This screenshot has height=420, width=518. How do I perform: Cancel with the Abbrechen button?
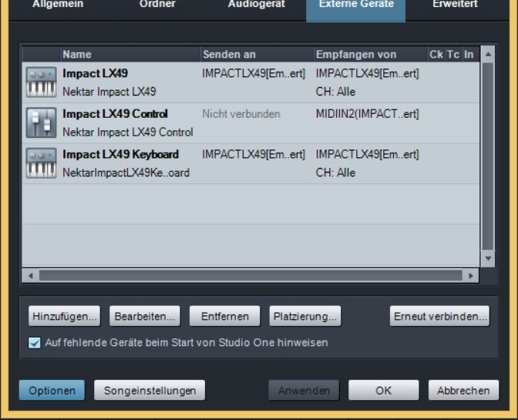point(463,390)
